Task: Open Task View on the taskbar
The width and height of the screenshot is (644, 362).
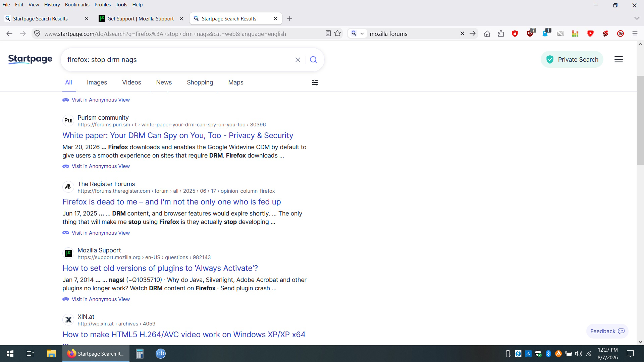Action: point(30,354)
